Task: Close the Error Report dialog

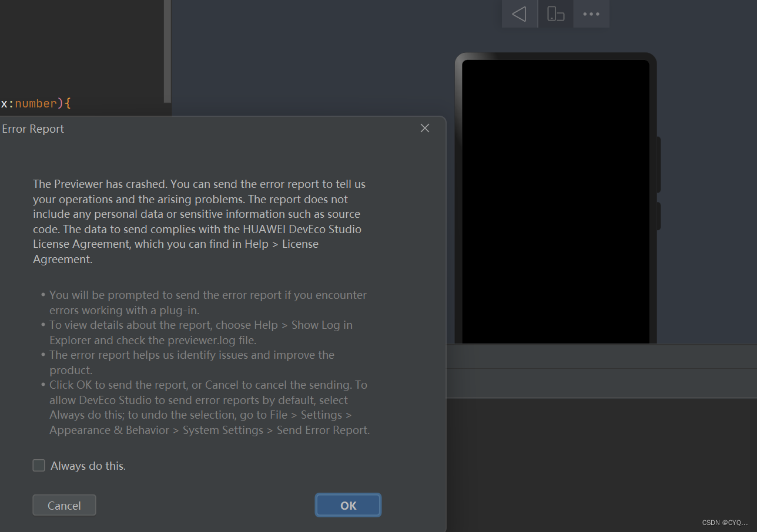Action: (425, 128)
